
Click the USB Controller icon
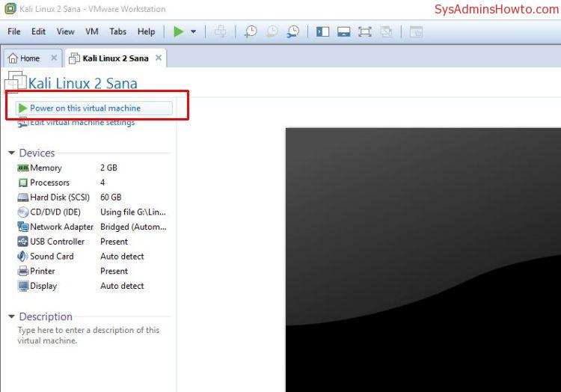point(23,242)
